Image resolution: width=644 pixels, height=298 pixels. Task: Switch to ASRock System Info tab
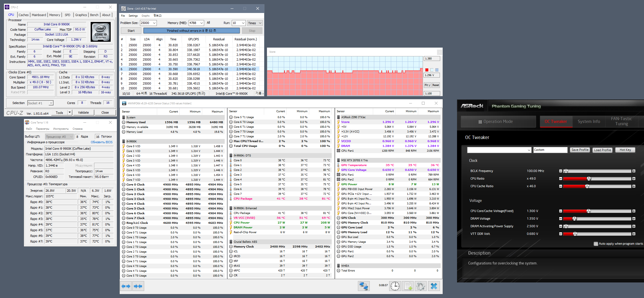[x=589, y=122]
